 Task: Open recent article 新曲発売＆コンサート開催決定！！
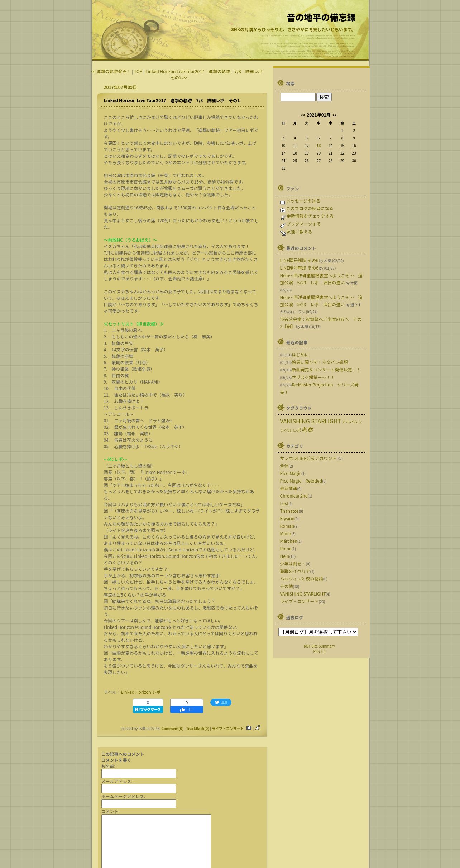tap(326, 370)
